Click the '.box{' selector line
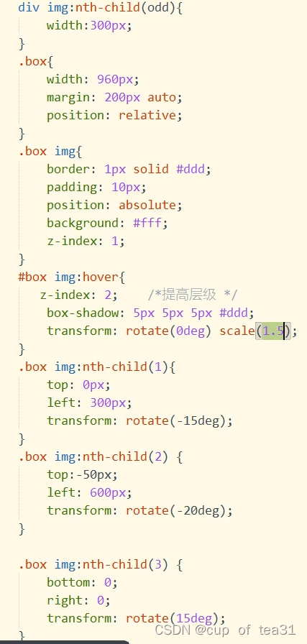This screenshot has width=307, height=644. coord(36,62)
